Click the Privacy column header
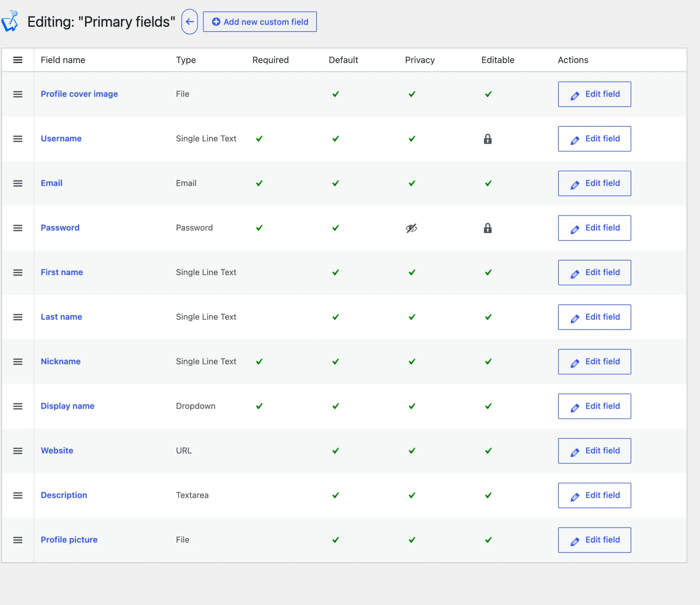Screen dimensions: 700x605 tap(420, 60)
